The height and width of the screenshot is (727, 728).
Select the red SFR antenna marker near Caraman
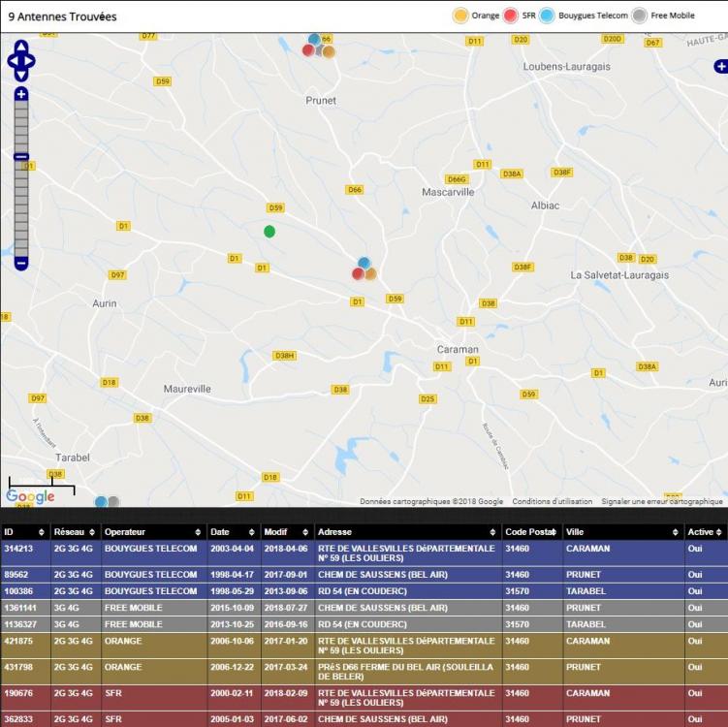[358, 274]
